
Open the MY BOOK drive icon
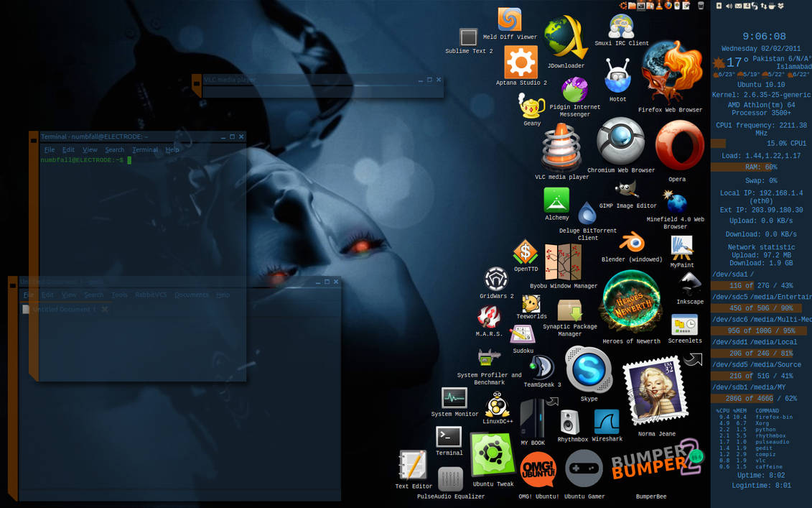tap(533, 418)
